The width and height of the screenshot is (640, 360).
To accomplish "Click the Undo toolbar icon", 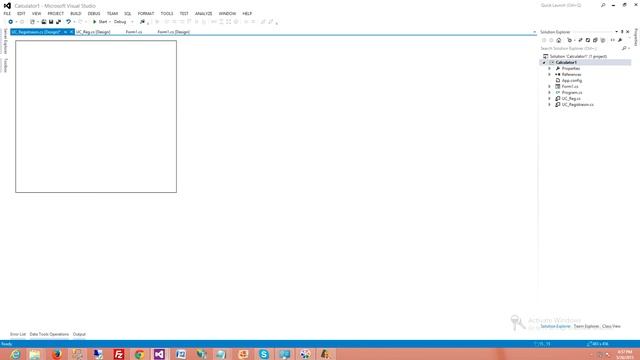I will (x=69, y=22).
